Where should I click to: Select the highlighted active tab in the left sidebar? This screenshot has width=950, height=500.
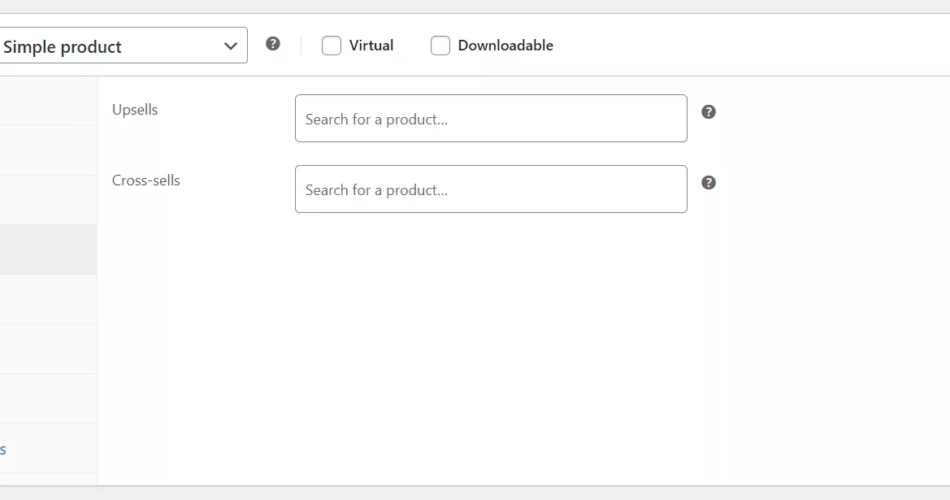pyautogui.click(x=48, y=250)
